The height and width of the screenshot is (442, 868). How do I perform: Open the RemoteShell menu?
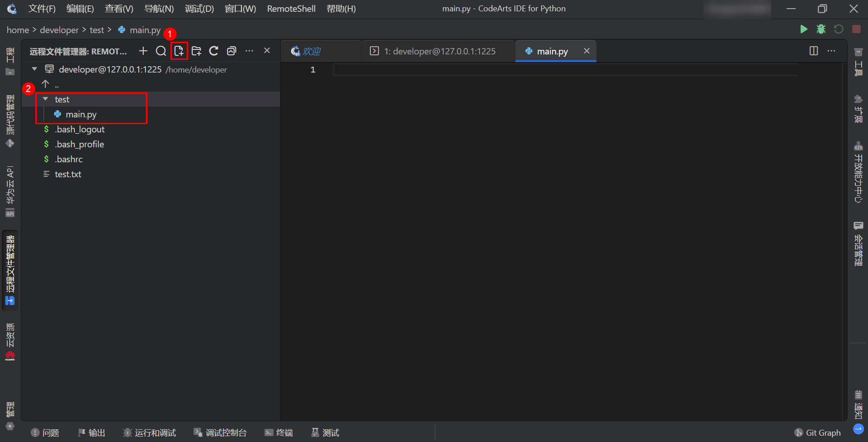coord(291,9)
